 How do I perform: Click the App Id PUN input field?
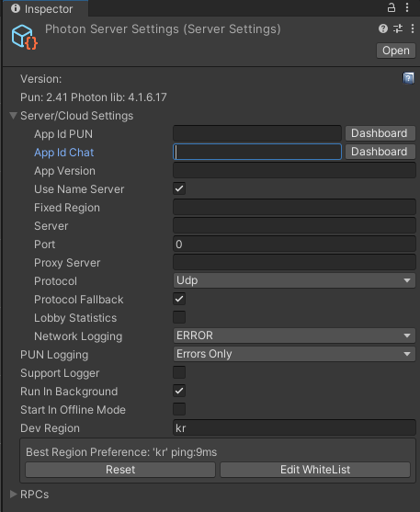257,133
